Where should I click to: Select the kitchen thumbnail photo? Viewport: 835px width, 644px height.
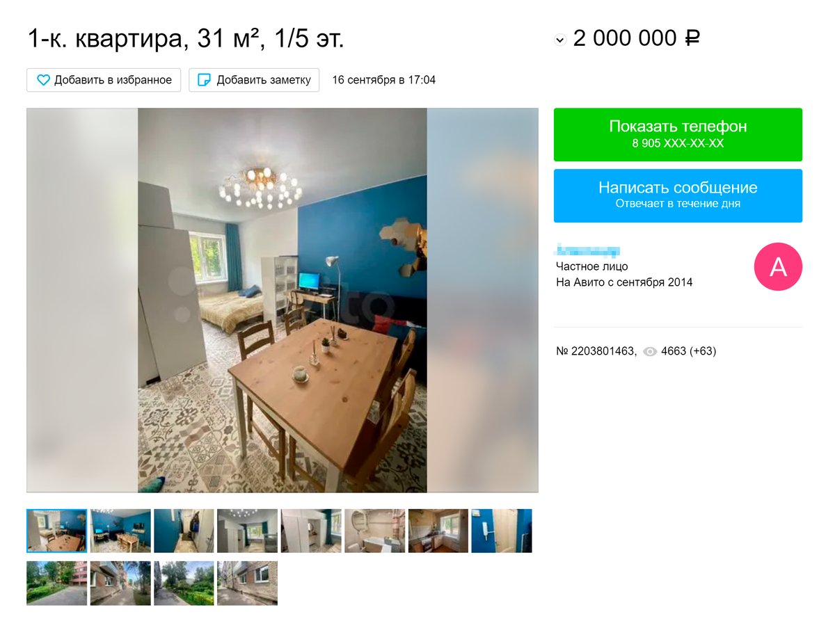[x=438, y=531]
